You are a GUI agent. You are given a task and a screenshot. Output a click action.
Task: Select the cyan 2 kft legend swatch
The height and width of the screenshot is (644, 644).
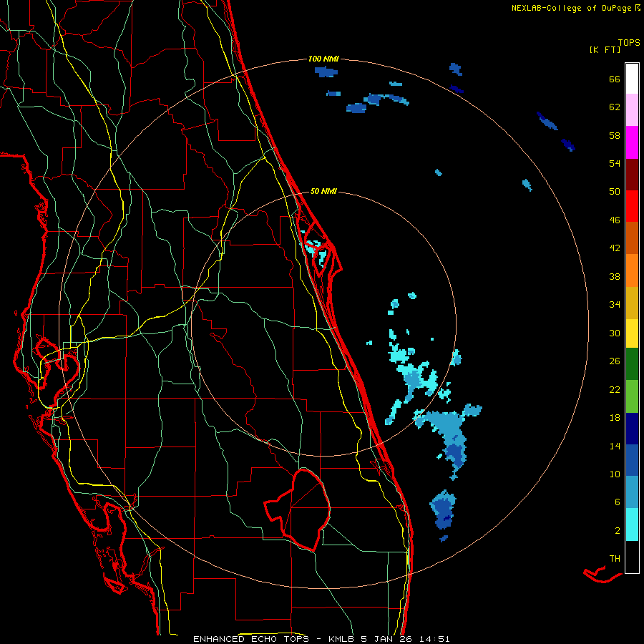(632, 525)
